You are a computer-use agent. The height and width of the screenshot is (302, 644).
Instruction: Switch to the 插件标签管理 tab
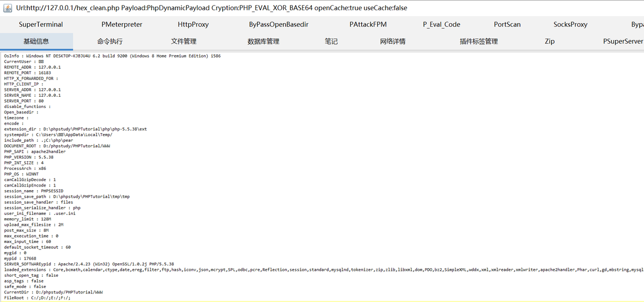(x=479, y=41)
